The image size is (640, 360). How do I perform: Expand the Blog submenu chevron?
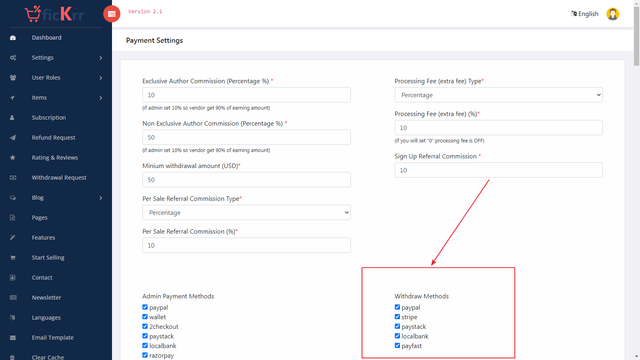100,198
